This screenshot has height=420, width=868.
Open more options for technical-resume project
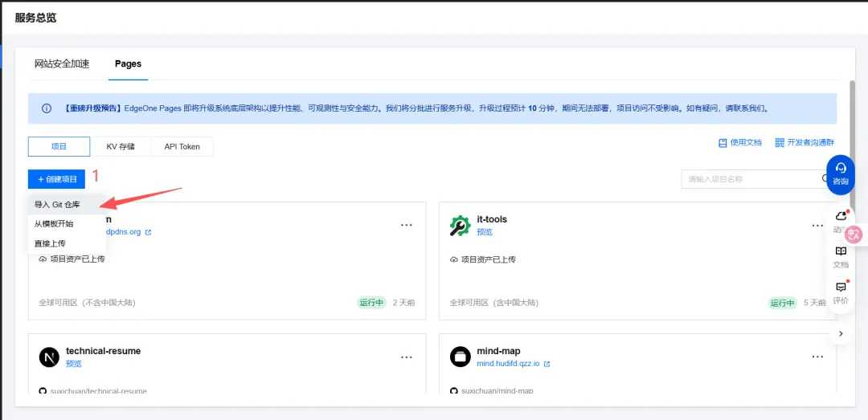(x=407, y=357)
